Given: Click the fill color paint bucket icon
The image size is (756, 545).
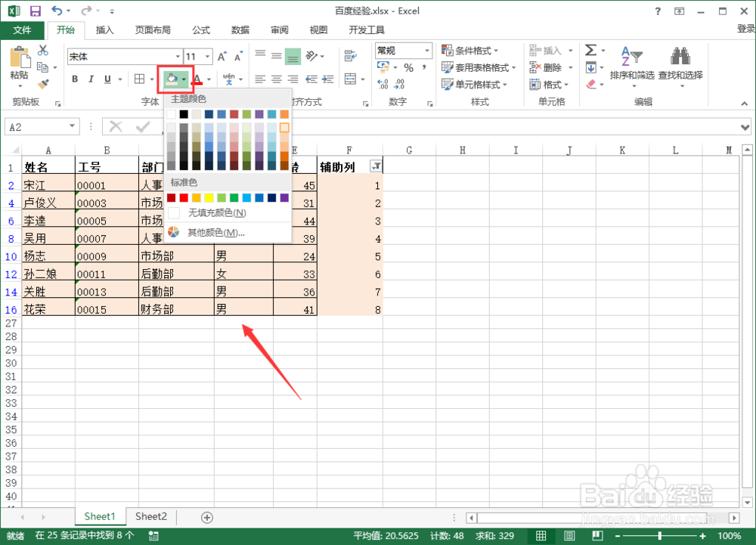Looking at the screenshot, I should point(172,79).
